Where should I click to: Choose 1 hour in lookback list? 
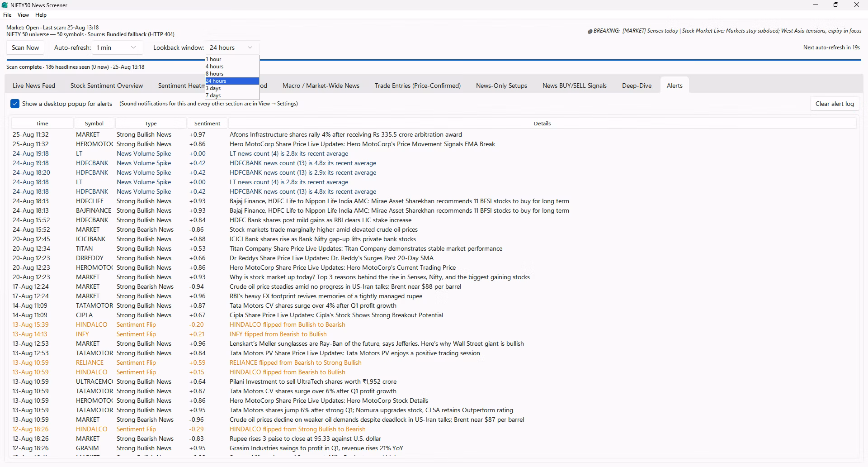[232, 59]
